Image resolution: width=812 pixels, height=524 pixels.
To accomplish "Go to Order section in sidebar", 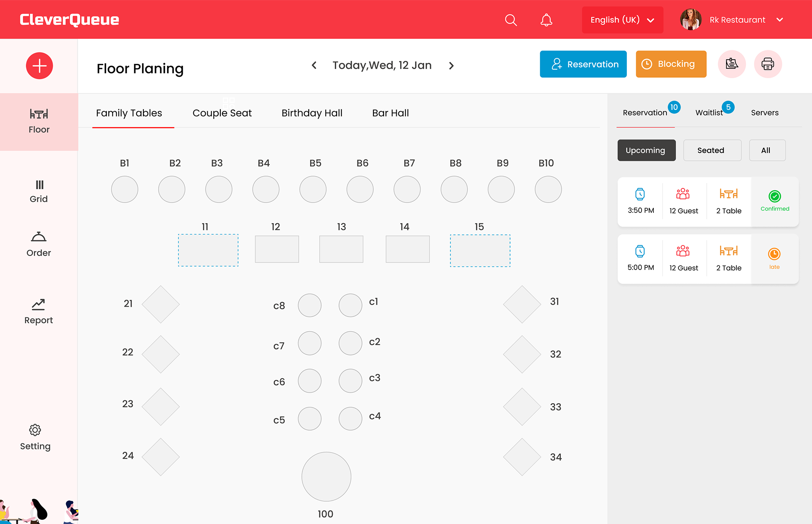I will (x=39, y=244).
